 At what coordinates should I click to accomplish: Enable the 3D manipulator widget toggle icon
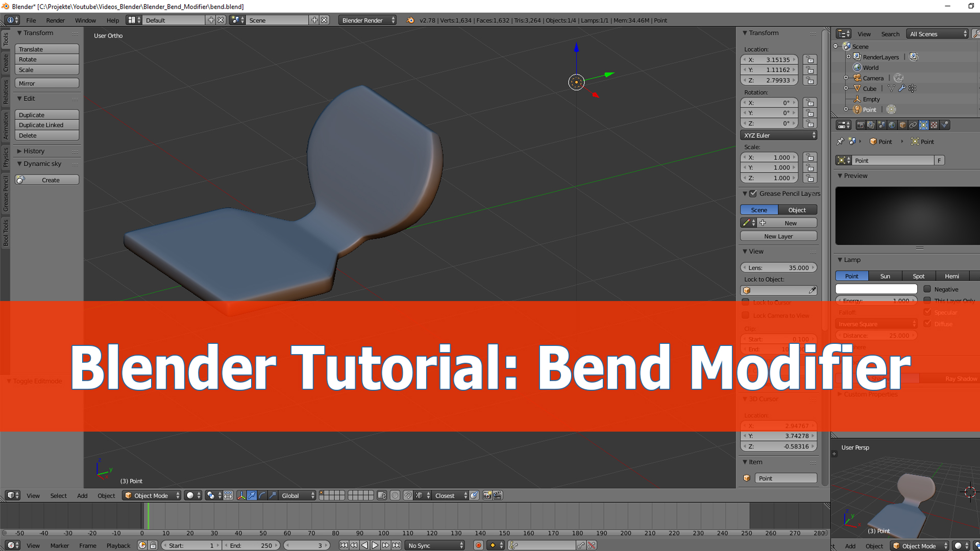click(241, 495)
